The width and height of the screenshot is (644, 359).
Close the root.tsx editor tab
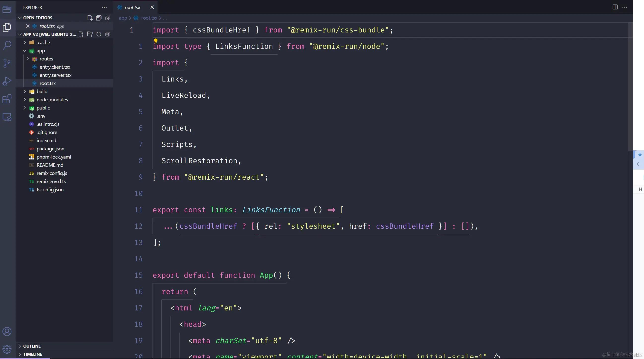click(x=152, y=7)
